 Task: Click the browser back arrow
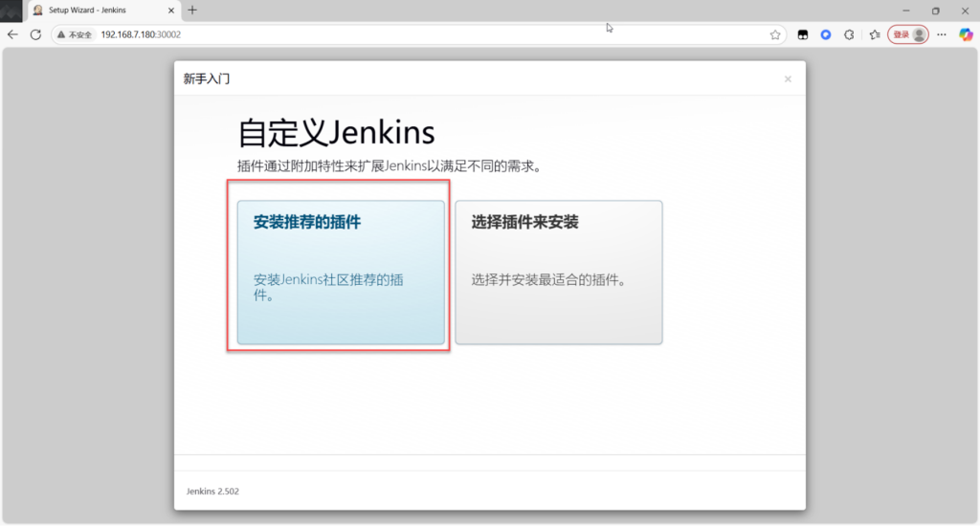click(12, 34)
